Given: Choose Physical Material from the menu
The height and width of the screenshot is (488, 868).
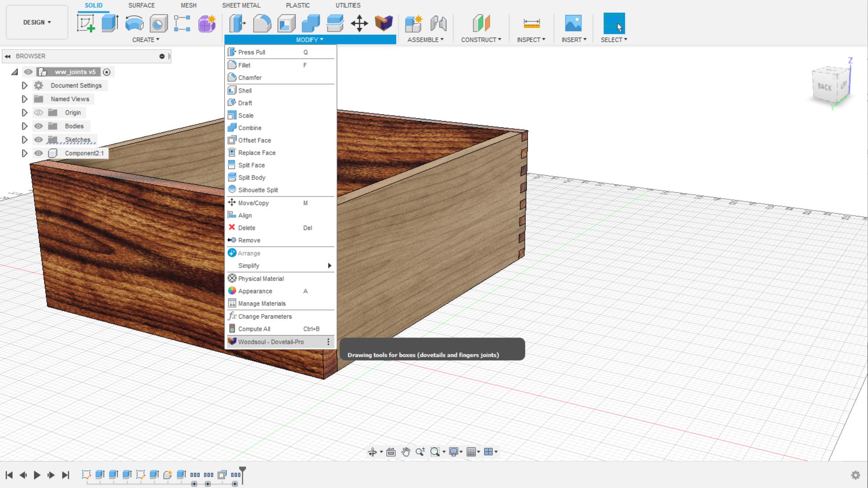Looking at the screenshot, I should (261, 278).
